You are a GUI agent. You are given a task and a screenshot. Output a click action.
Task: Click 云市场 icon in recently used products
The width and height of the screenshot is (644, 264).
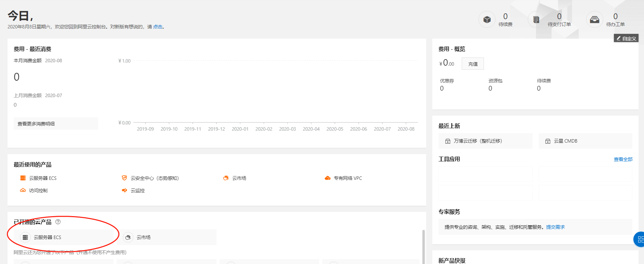[226, 178]
